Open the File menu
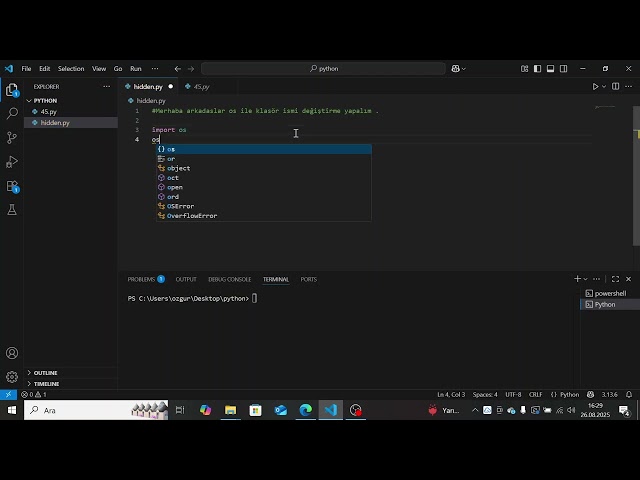The width and height of the screenshot is (640, 480). [26, 69]
